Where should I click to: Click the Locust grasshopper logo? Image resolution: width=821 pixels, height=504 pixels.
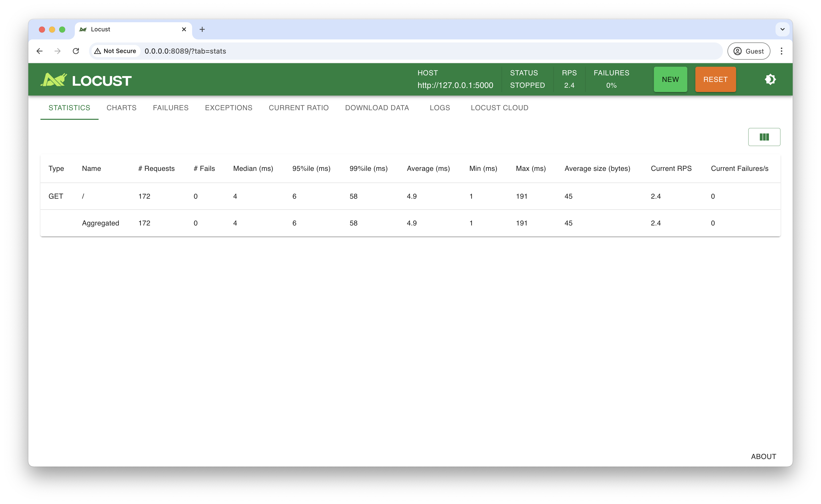click(x=53, y=79)
